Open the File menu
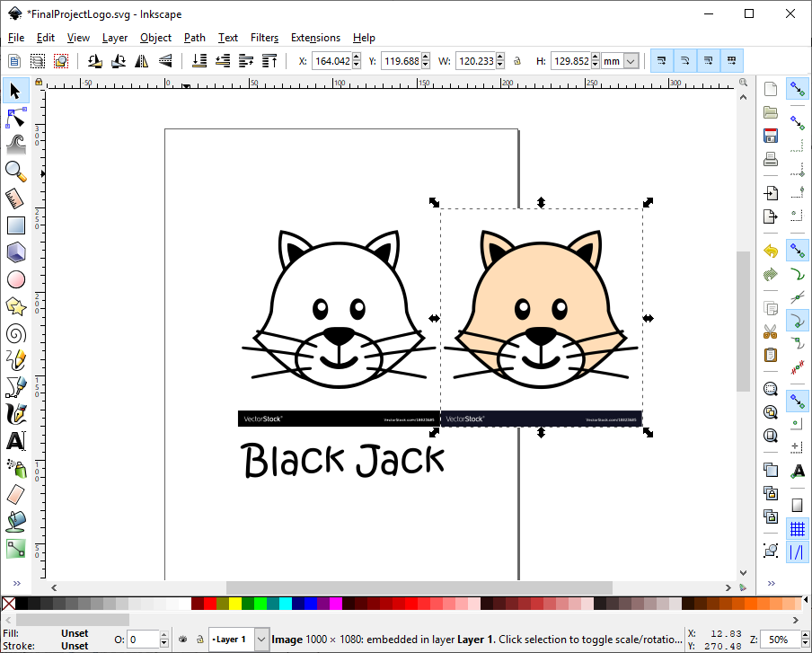Screen dimensions: 812x653 click(16, 38)
